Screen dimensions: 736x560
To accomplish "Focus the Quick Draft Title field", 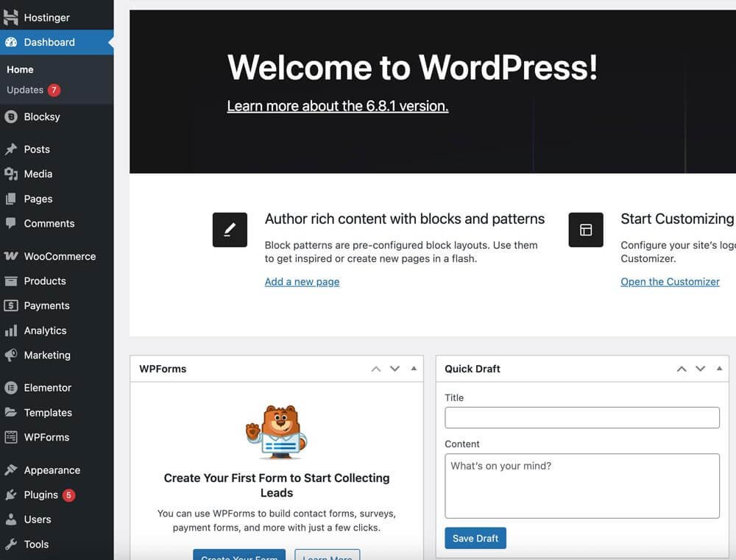I will (582, 418).
